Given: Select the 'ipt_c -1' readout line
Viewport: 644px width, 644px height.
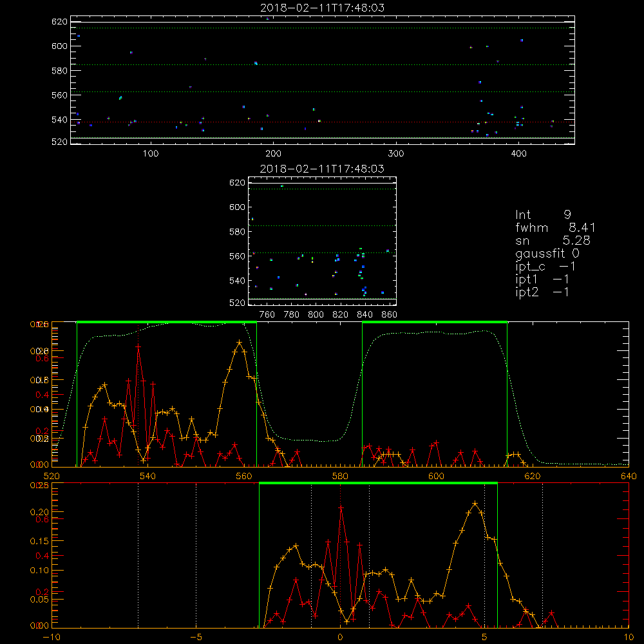Looking at the screenshot, I should click(x=545, y=267).
